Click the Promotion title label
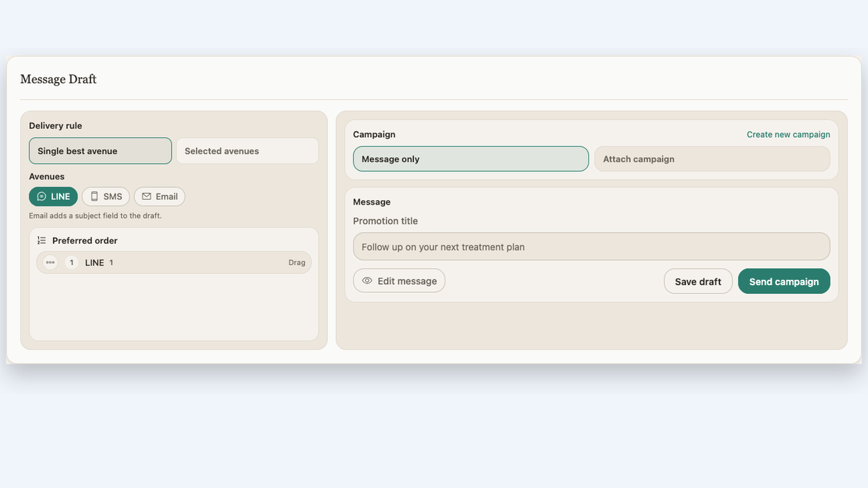868x488 pixels. click(x=385, y=221)
